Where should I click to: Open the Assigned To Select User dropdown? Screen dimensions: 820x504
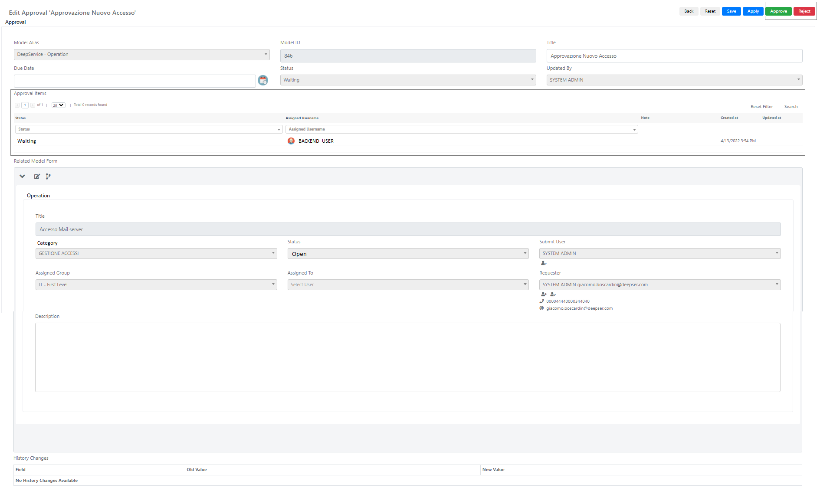tap(408, 285)
